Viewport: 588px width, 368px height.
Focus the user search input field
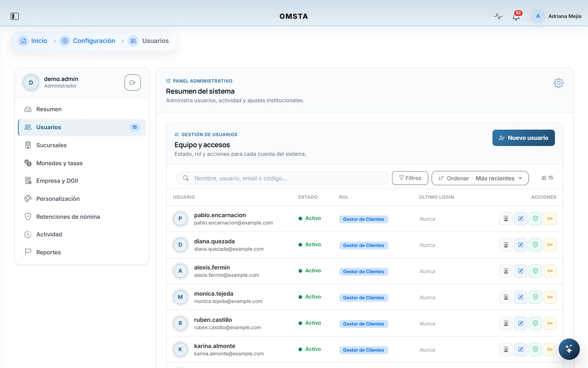pyautogui.click(x=282, y=178)
